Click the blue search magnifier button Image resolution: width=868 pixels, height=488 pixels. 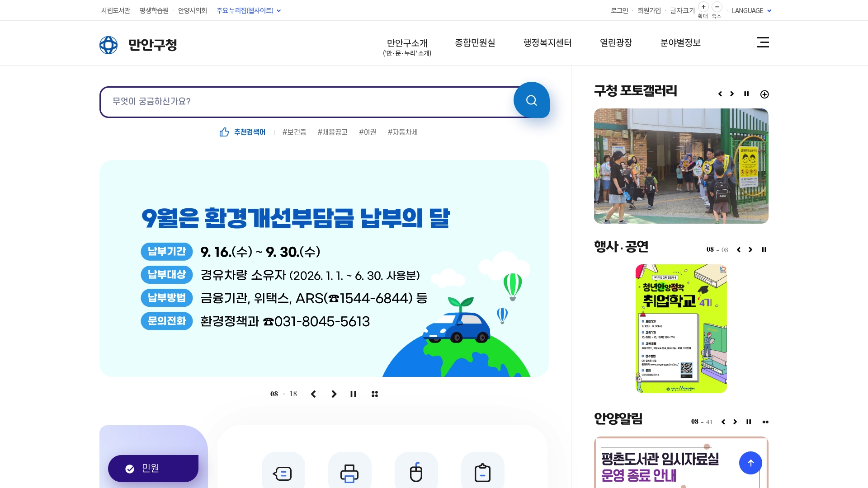tap(531, 100)
